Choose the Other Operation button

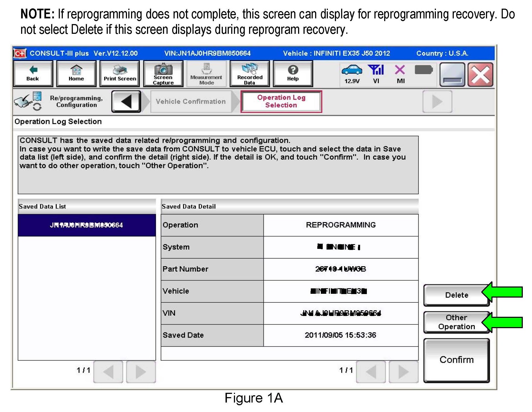point(456,322)
